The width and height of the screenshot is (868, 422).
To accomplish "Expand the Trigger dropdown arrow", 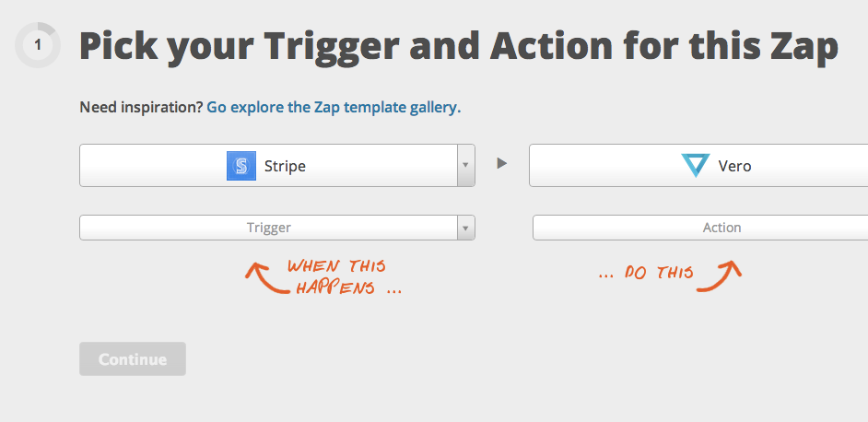I will [x=465, y=228].
